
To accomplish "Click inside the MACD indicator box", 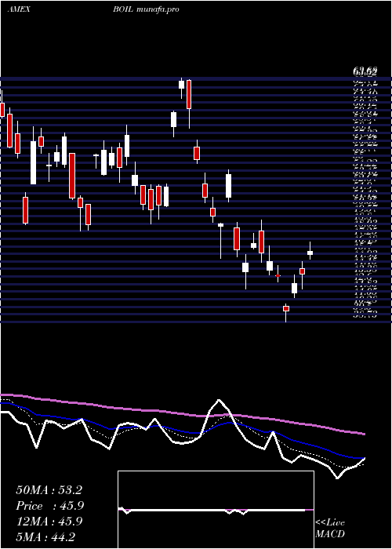I will click(x=216, y=510).
